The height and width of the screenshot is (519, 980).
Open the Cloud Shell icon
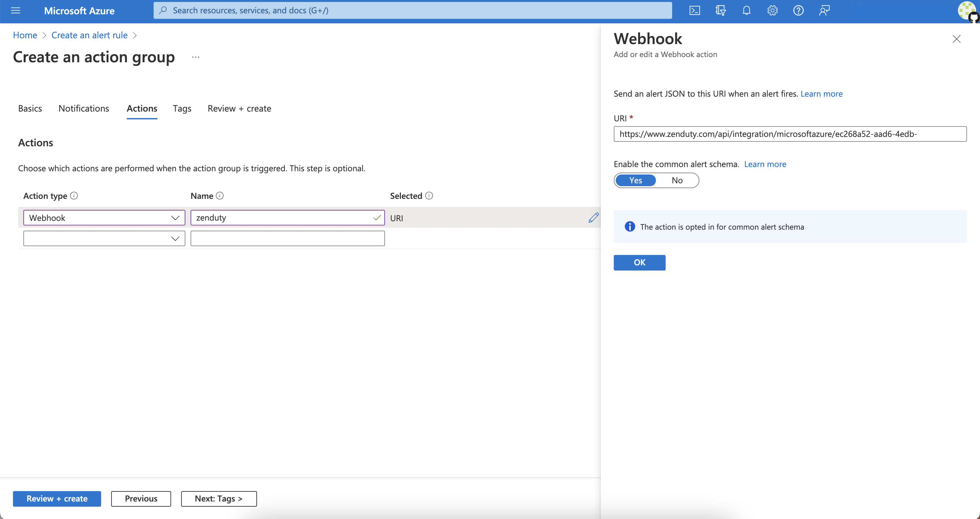click(694, 10)
